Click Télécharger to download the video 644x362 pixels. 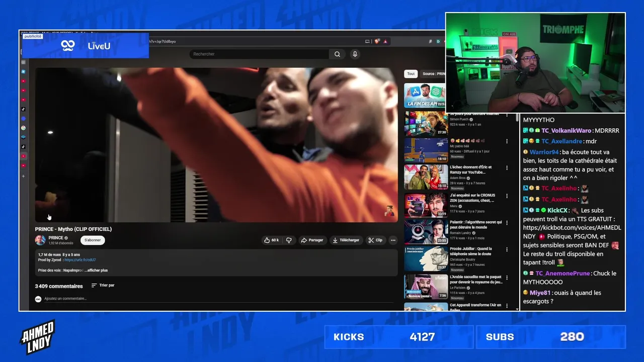[346, 240]
